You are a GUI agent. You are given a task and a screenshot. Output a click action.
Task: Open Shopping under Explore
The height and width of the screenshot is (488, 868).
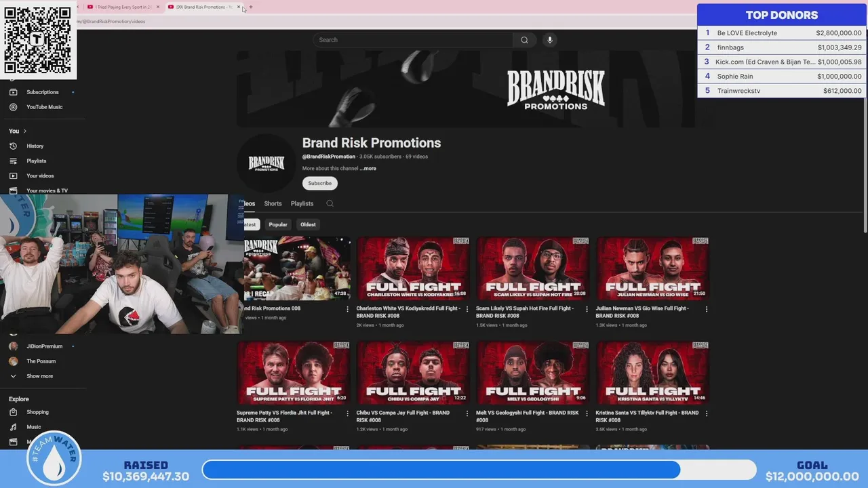(x=37, y=412)
